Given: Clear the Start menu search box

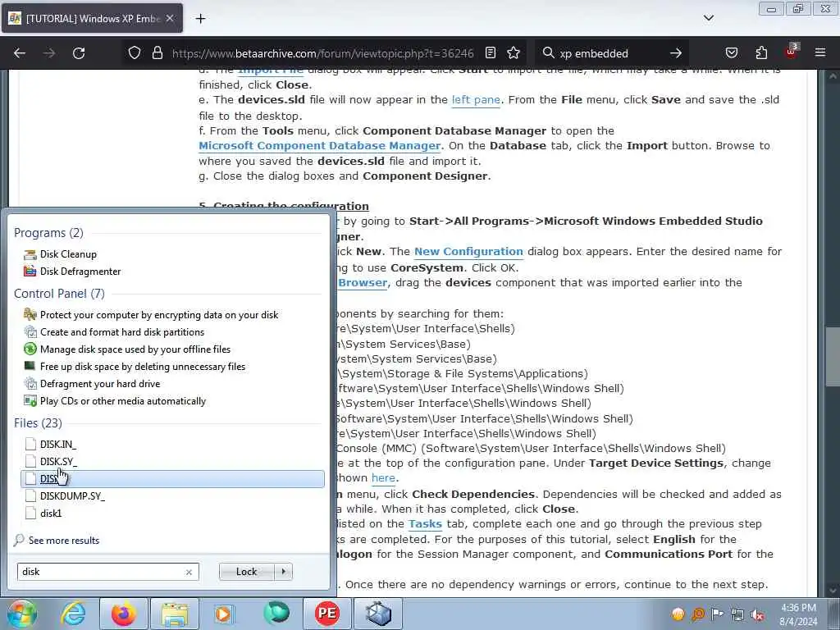Looking at the screenshot, I should coord(189,572).
